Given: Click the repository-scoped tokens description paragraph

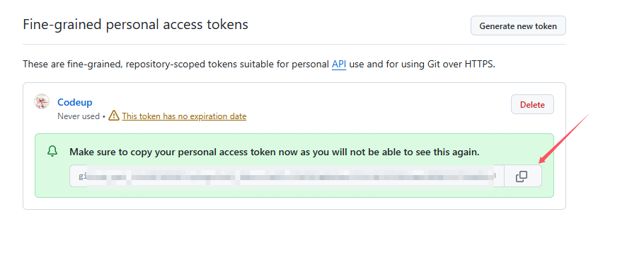Looking at the screenshot, I should (259, 65).
